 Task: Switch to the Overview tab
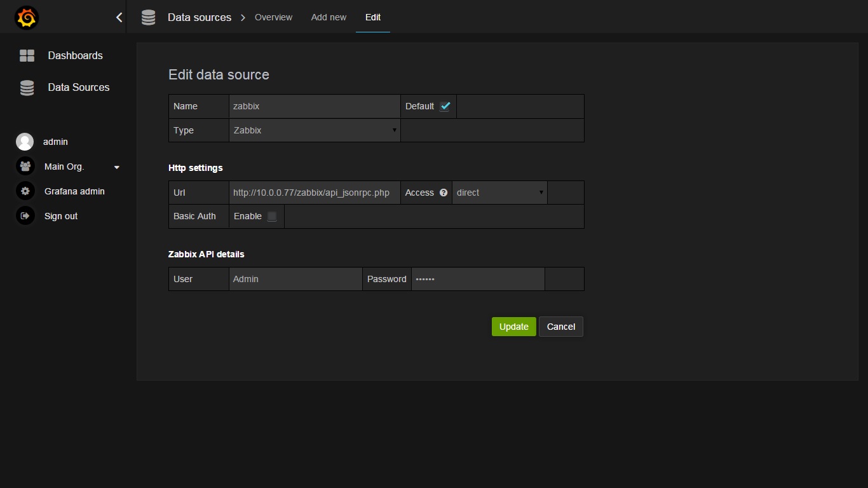coord(273,17)
